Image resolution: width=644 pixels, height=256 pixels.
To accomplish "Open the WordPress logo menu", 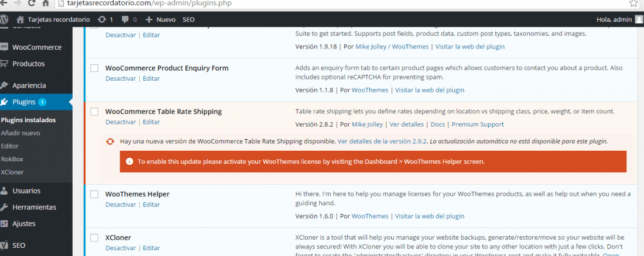I will pyautogui.click(x=4, y=19).
